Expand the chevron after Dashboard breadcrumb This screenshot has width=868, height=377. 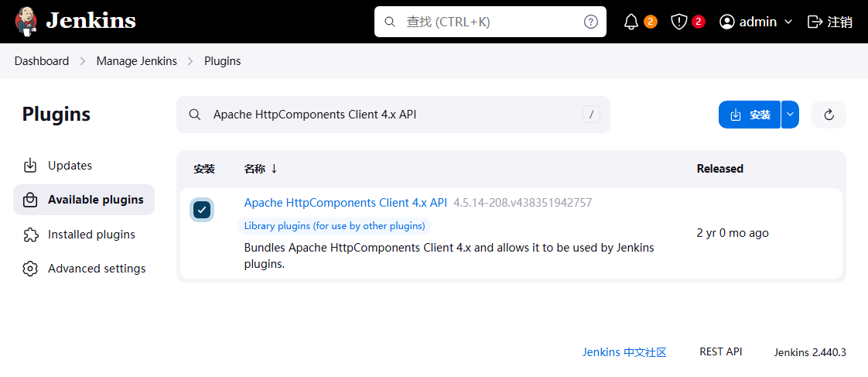[83, 61]
